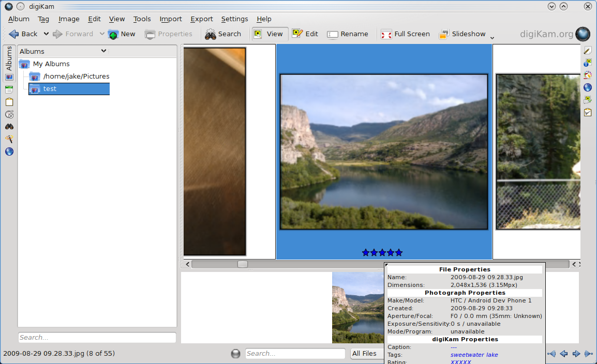The height and width of the screenshot is (364, 597).
Task: Click the horizontal scrollbar handle
Action: click(243, 264)
